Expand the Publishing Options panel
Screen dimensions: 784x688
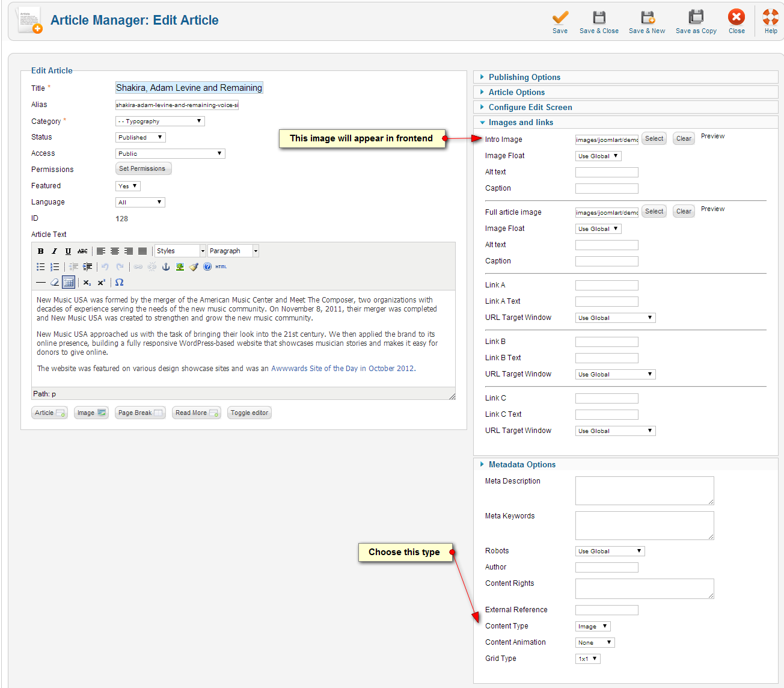[x=524, y=78]
